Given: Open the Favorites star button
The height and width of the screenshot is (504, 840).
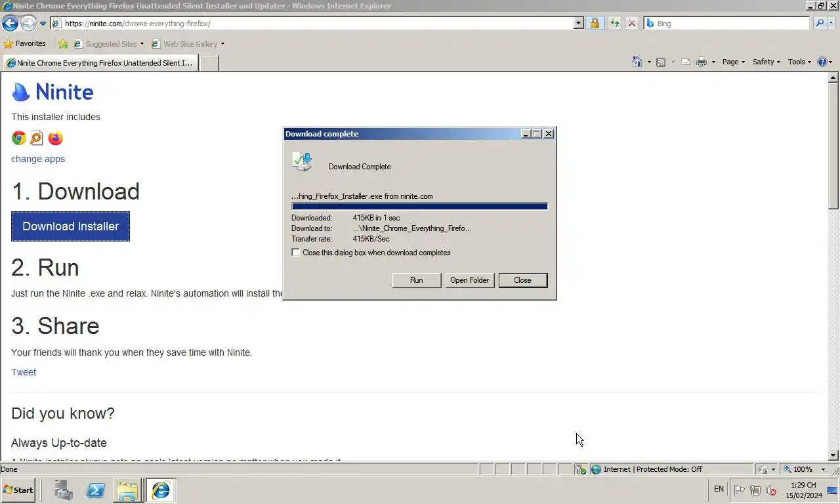Looking at the screenshot, I should click(25, 44).
